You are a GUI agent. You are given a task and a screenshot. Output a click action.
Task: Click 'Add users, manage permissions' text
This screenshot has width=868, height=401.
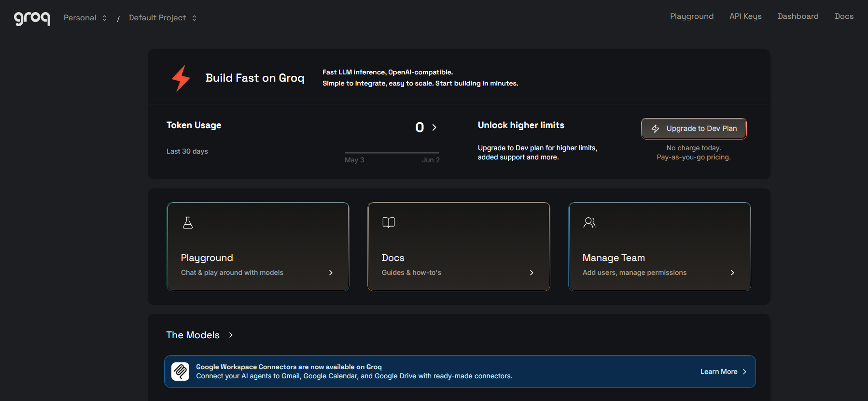click(x=634, y=272)
